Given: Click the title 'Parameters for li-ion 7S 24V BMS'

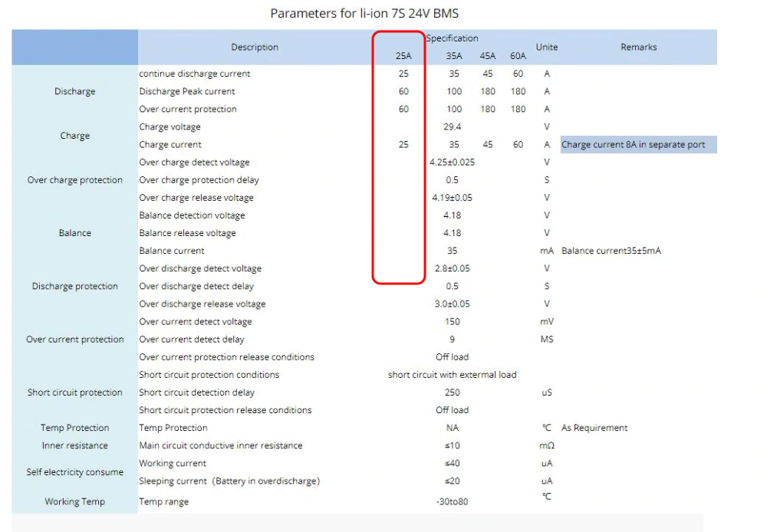Looking at the screenshot, I should click(364, 13).
